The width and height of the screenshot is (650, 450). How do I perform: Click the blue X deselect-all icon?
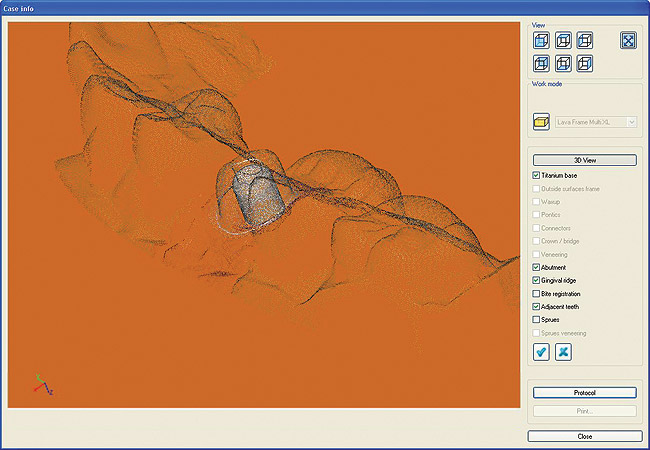pyautogui.click(x=563, y=351)
